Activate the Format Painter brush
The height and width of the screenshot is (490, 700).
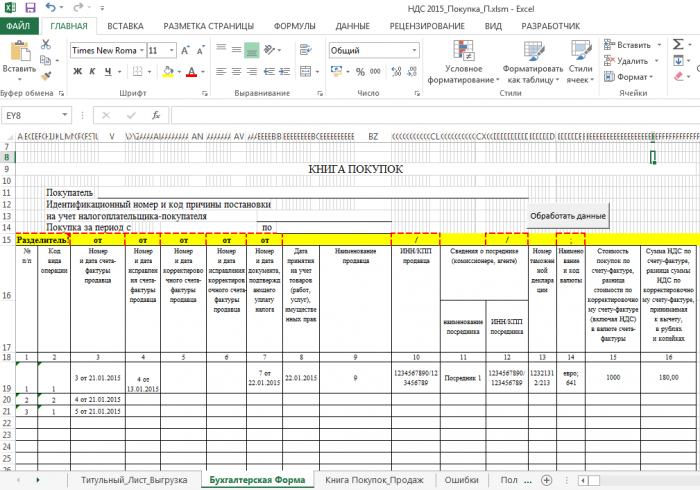coord(46,76)
